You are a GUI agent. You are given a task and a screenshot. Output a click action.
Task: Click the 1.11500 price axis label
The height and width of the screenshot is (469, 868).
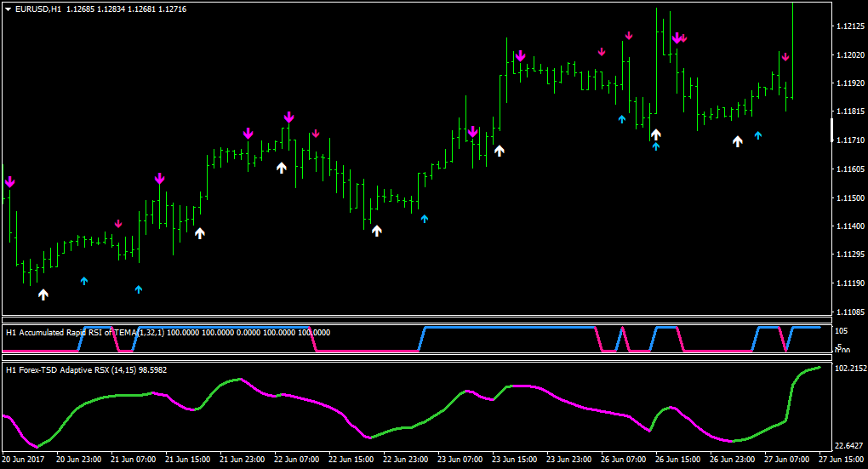[x=850, y=197]
